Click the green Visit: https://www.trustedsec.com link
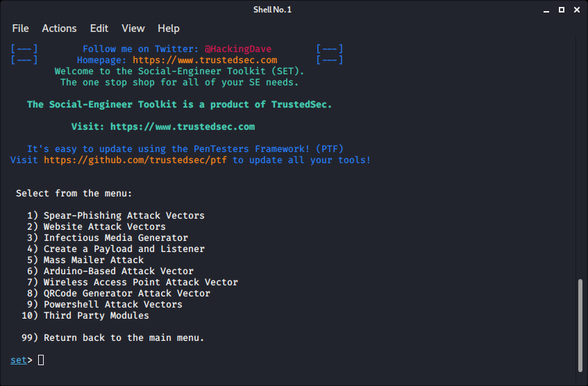 click(x=163, y=127)
